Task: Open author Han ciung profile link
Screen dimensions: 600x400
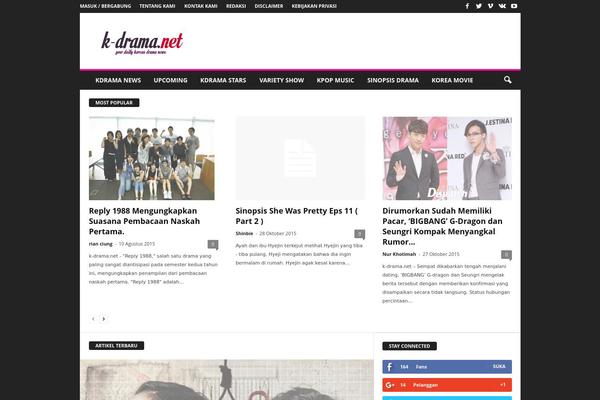Action: [x=101, y=244]
